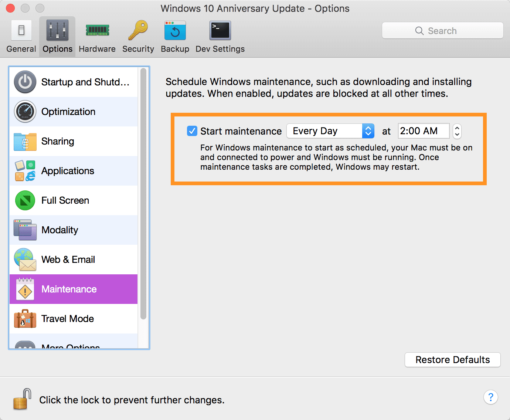Select Optimization label in sidebar list

point(68,112)
